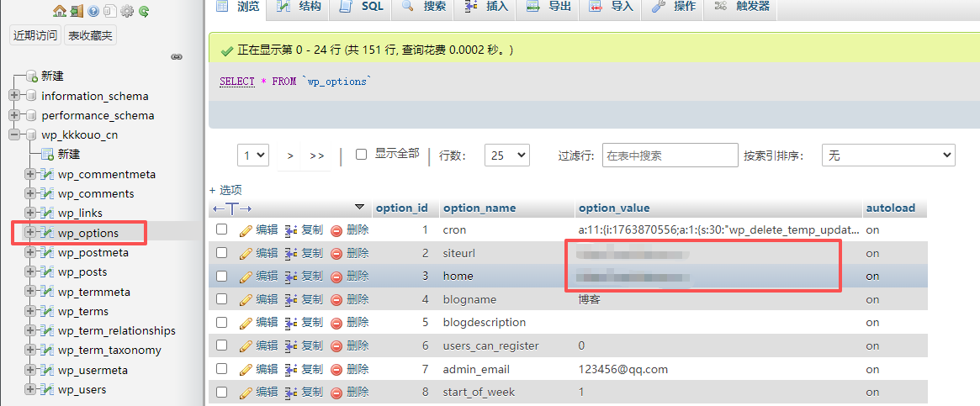Screen dimensions: 980x406
Task: Click the 在表中搜索 filter rows input
Action: (x=670, y=156)
